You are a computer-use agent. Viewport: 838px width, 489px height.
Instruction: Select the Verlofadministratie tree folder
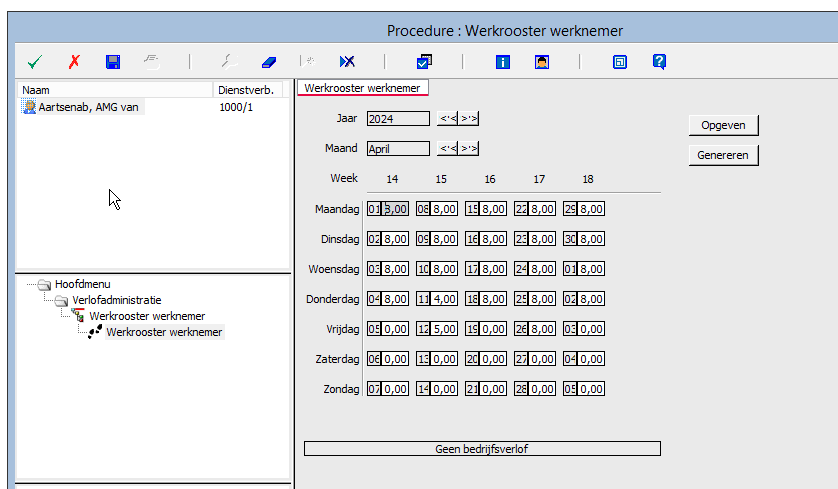coord(117,300)
